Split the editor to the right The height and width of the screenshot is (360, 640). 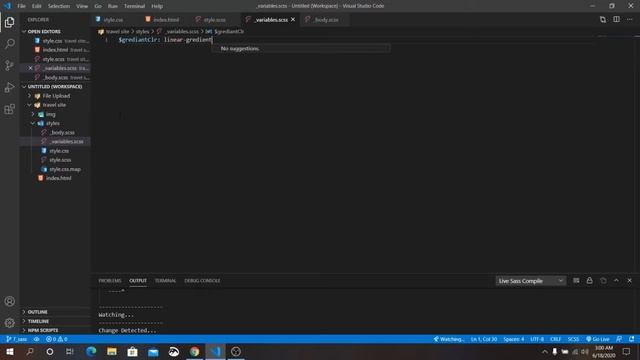pos(616,20)
